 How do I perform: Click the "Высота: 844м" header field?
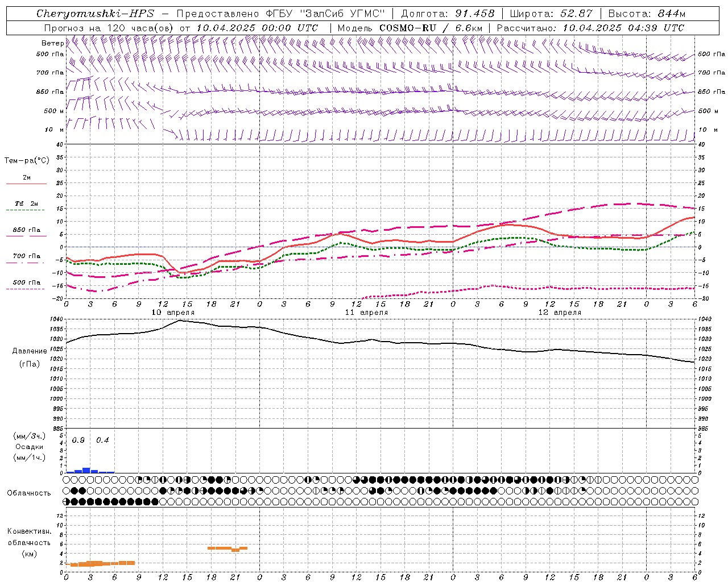(647, 14)
